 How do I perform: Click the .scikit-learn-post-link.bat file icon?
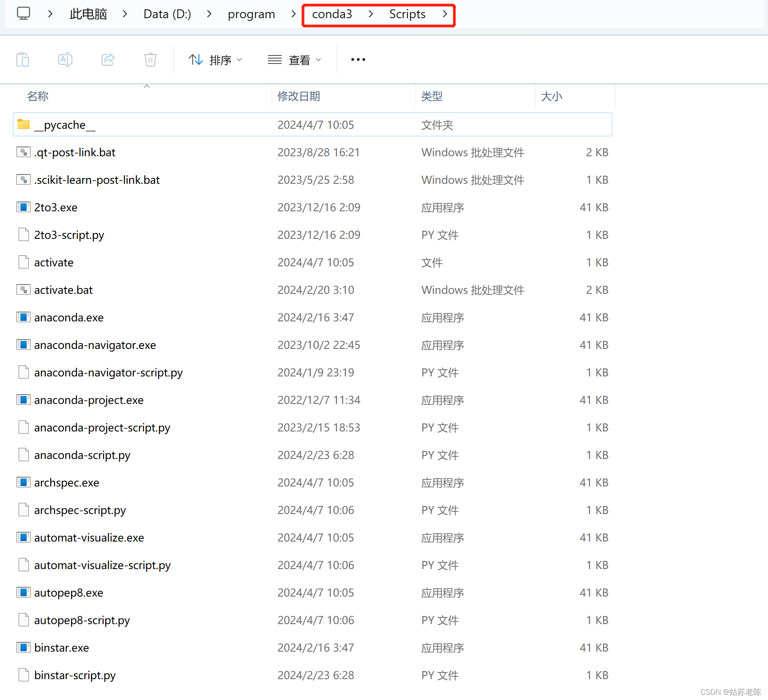pos(24,179)
